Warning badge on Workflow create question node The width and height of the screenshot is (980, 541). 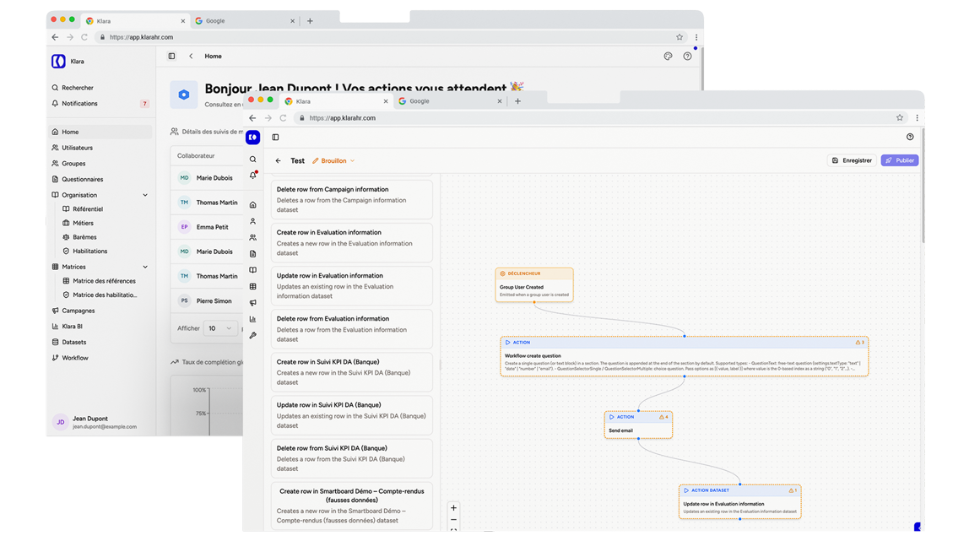tap(860, 343)
